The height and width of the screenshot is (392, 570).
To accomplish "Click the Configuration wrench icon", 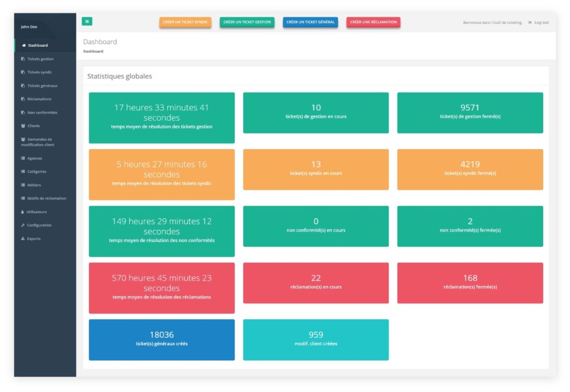I will [23, 226].
